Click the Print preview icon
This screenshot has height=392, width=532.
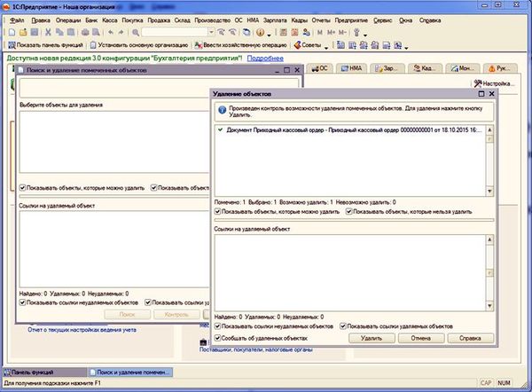click(96, 32)
